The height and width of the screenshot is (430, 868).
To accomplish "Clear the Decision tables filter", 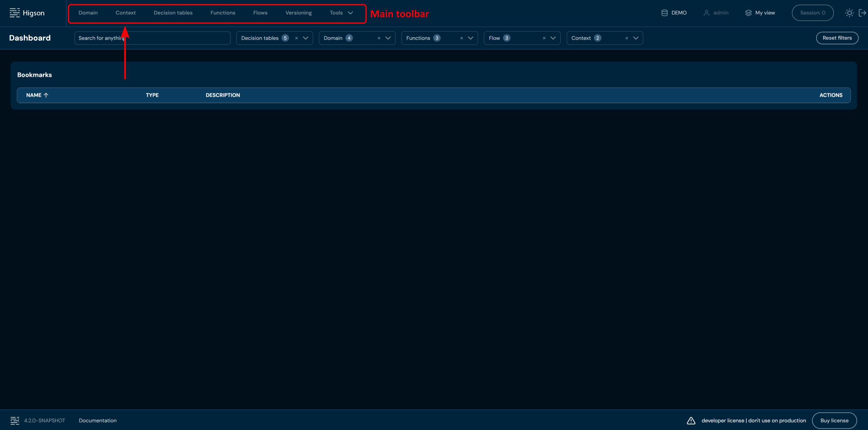I will pos(296,38).
